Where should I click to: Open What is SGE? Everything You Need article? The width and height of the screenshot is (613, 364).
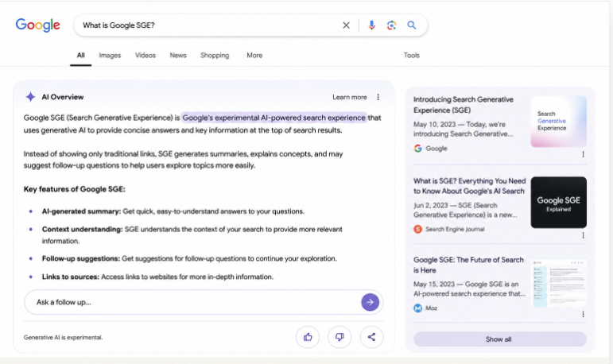pyautogui.click(x=470, y=186)
